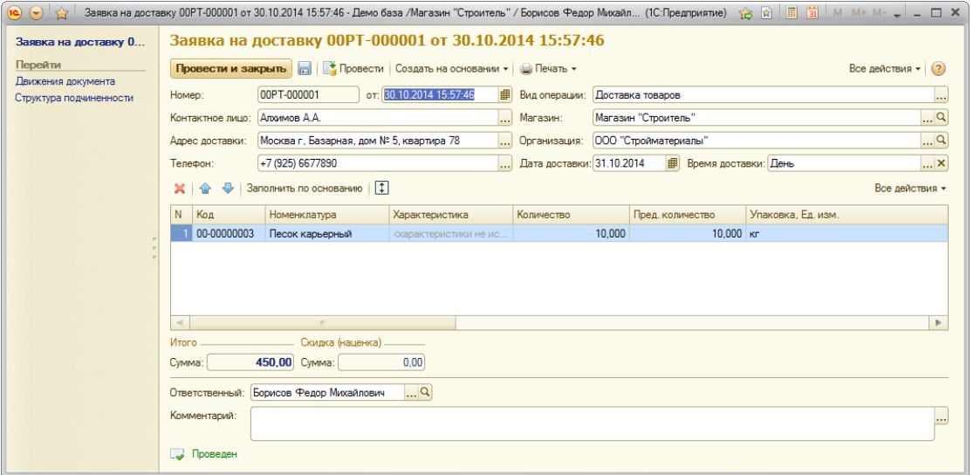Screen dimensions: 980x475
Task: Open the Время доставки selection list button
Action: [929, 163]
